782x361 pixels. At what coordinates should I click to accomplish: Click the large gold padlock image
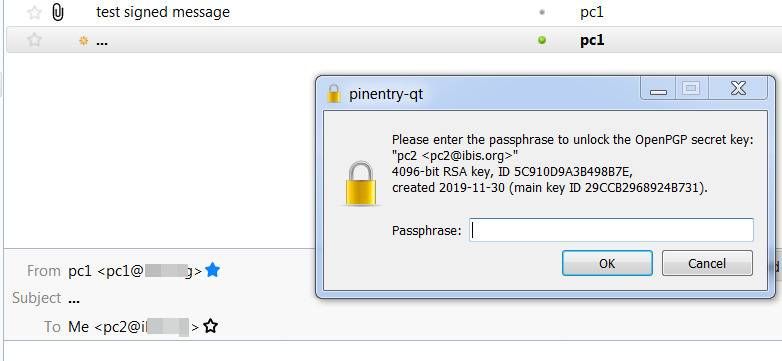[361, 183]
